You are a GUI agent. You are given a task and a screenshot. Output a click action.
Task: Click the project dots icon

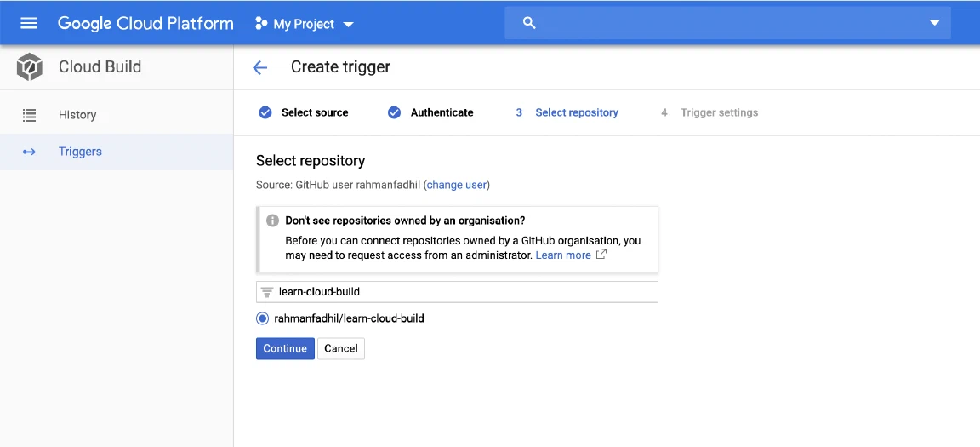[x=261, y=24]
